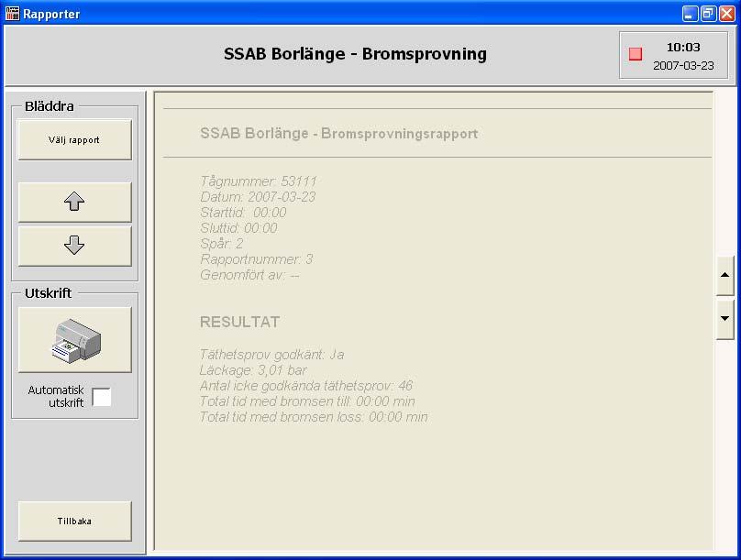741x560 pixels.
Task: Select the line Datum: 2007-03-23
Action: [258, 197]
